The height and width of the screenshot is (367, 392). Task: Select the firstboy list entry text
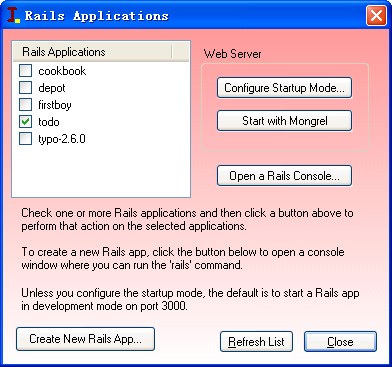click(55, 105)
